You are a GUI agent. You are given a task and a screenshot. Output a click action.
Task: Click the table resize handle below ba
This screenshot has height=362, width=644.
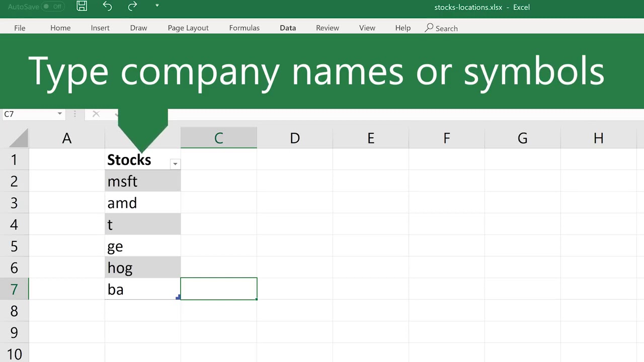click(x=178, y=298)
